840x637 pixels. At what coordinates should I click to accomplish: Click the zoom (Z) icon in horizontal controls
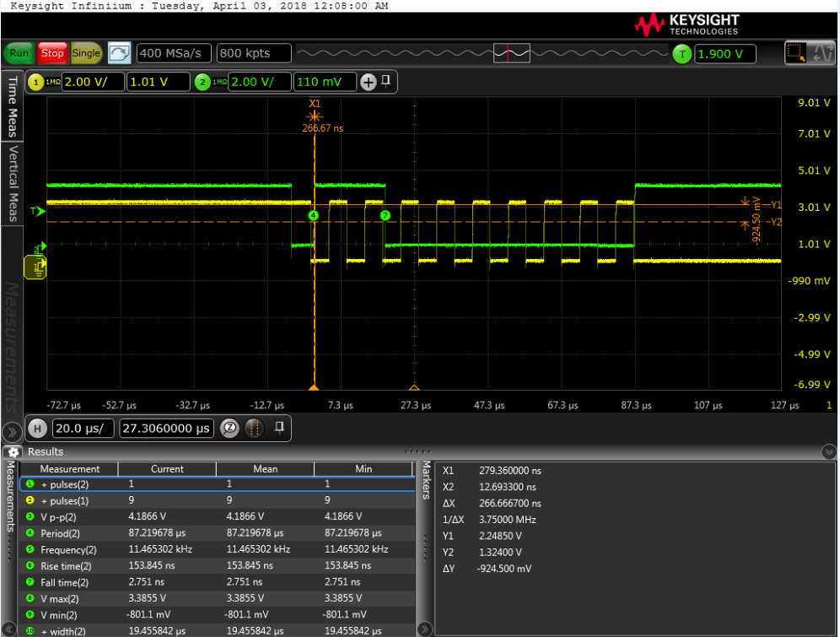(x=229, y=428)
